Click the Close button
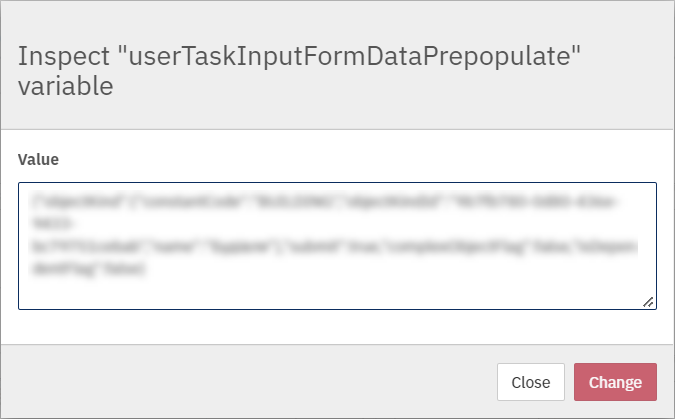 click(530, 382)
